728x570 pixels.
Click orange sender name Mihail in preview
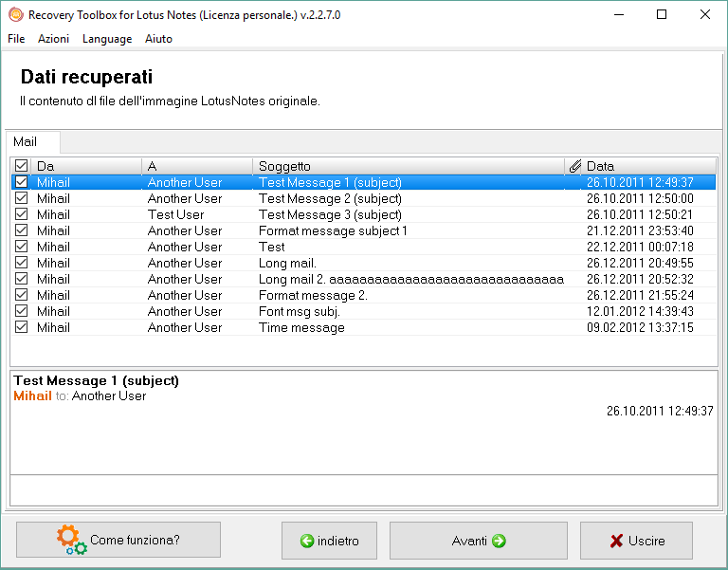[x=32, y=395]
